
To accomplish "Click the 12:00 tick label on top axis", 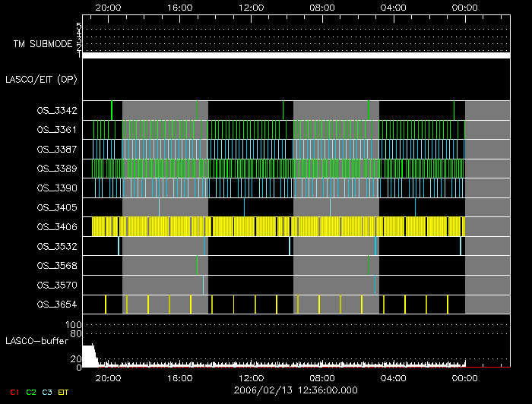I will 251,7.
